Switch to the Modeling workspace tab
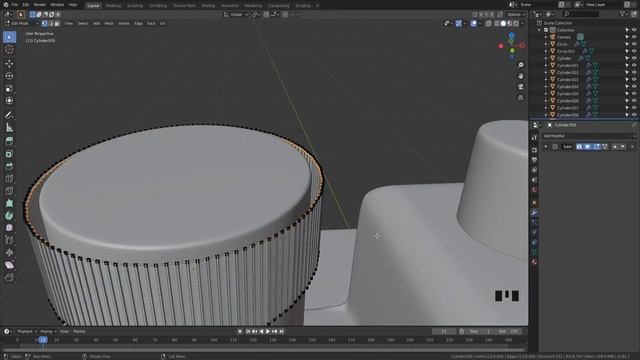This screenshot has height=360, width=640. point(113,6)
